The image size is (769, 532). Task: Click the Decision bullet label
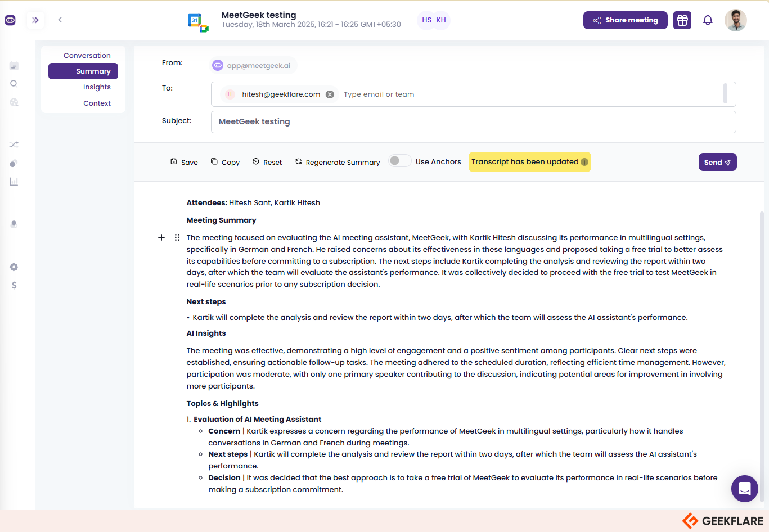coord(224,478)
